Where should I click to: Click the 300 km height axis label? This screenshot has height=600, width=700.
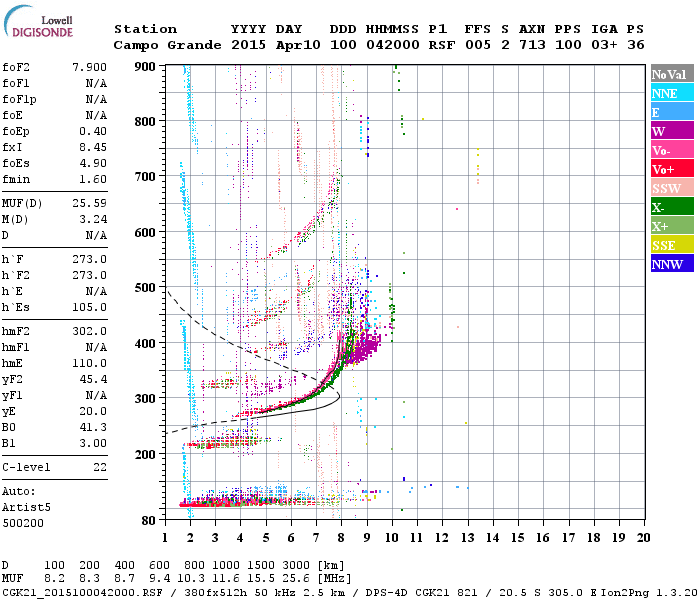(x=146, y=398)
